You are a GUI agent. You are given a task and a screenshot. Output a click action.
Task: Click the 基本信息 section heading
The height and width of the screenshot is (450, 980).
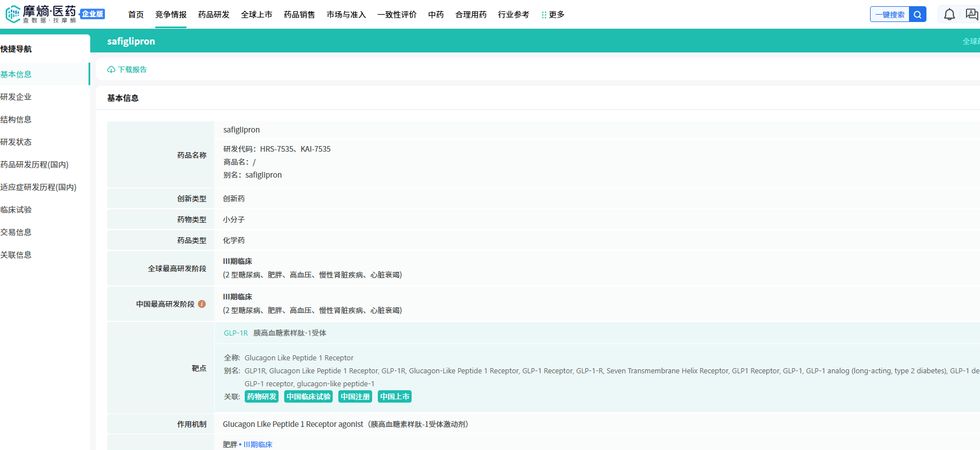123,98
